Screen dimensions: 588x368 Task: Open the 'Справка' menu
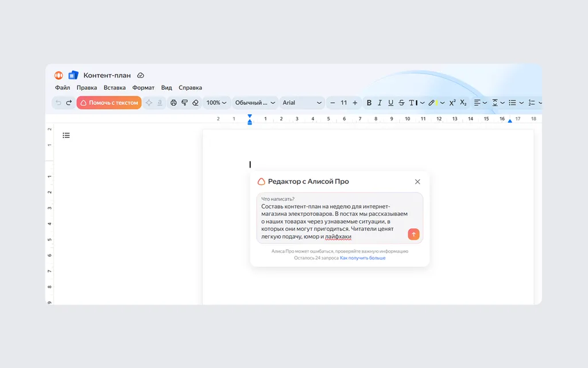[x=190, y=88]
